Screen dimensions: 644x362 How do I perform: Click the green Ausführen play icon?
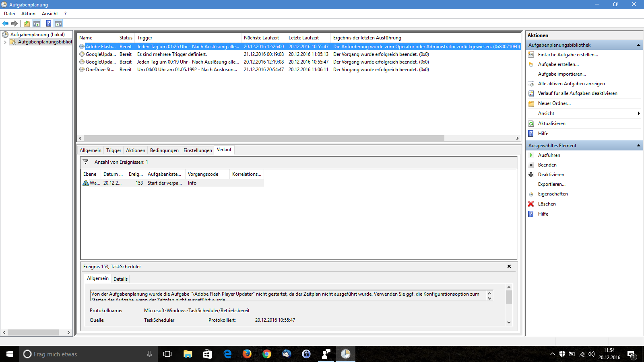531,155
